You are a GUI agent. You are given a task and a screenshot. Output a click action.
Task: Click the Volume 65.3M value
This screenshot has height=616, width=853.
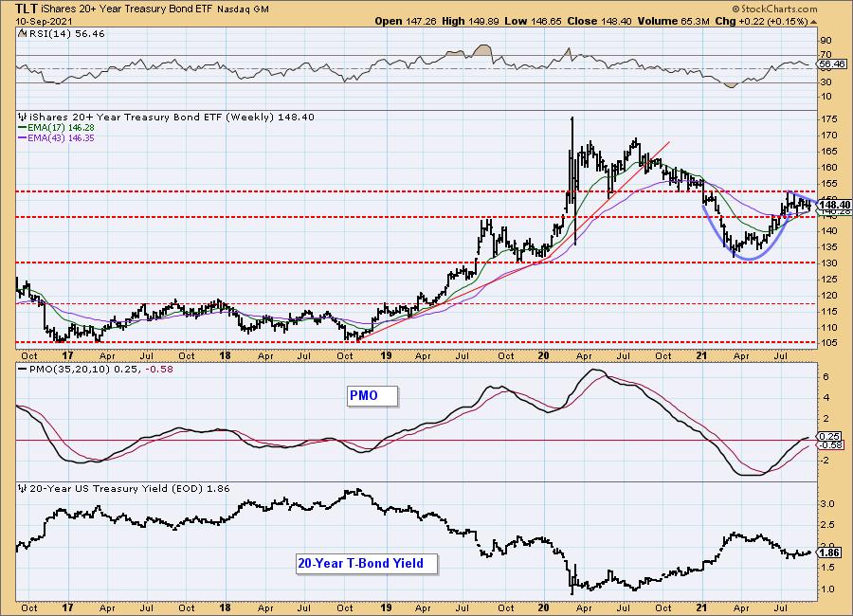674,21
